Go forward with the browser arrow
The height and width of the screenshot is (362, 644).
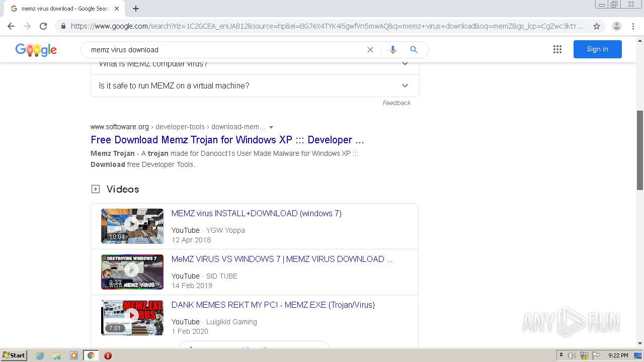(x=27, y=26)
